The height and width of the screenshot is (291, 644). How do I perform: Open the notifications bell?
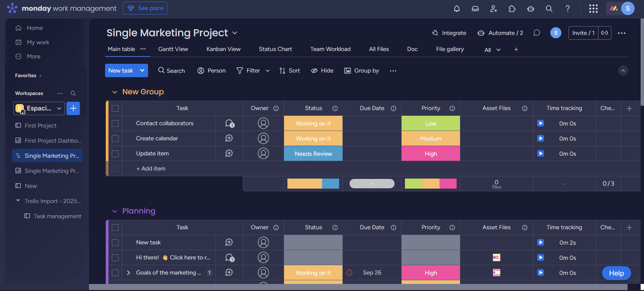tap(457, 9)
